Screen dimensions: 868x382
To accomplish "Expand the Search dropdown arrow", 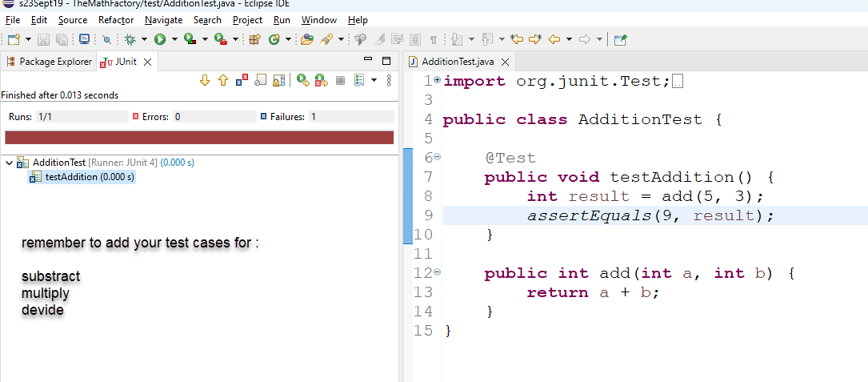I will pos(341,39).
